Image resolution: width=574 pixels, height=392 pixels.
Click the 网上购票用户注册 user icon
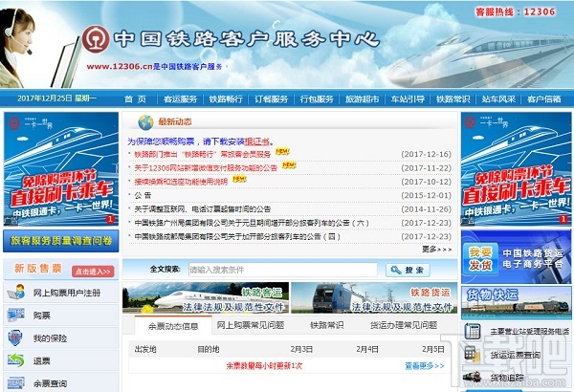(x=15, y=292)
